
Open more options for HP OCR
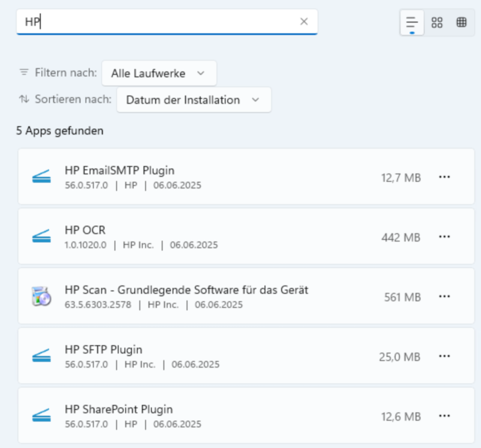point(445,237)
